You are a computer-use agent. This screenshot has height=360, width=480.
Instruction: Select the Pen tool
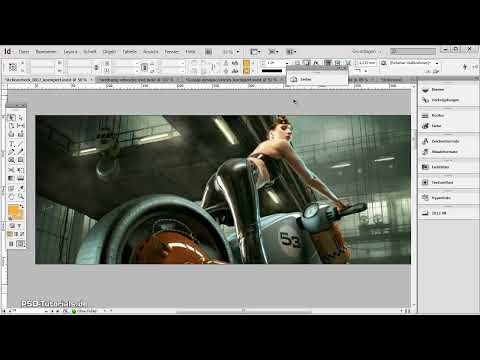coord(12,152)
